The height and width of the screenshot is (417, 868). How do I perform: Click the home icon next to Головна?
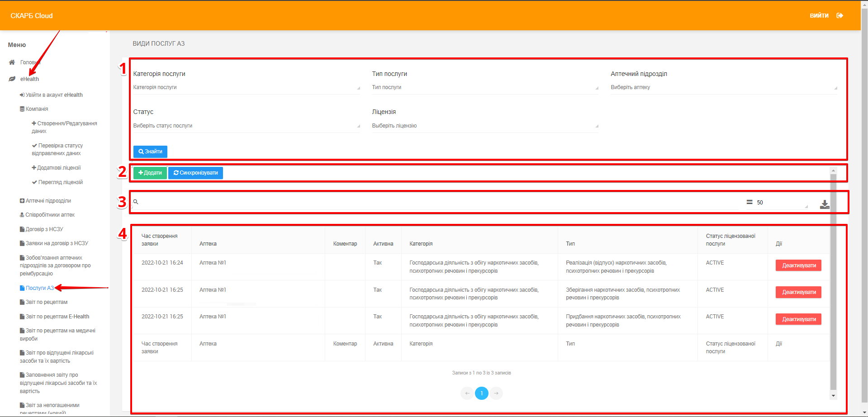point(12,62)
